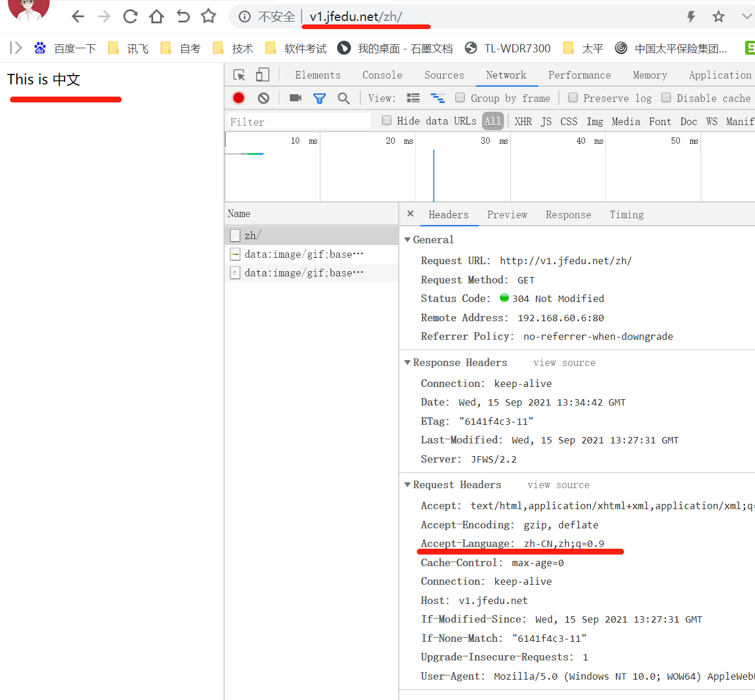
Task: Open the 软件考试 bookmark folder
Action: coord(296,48)
